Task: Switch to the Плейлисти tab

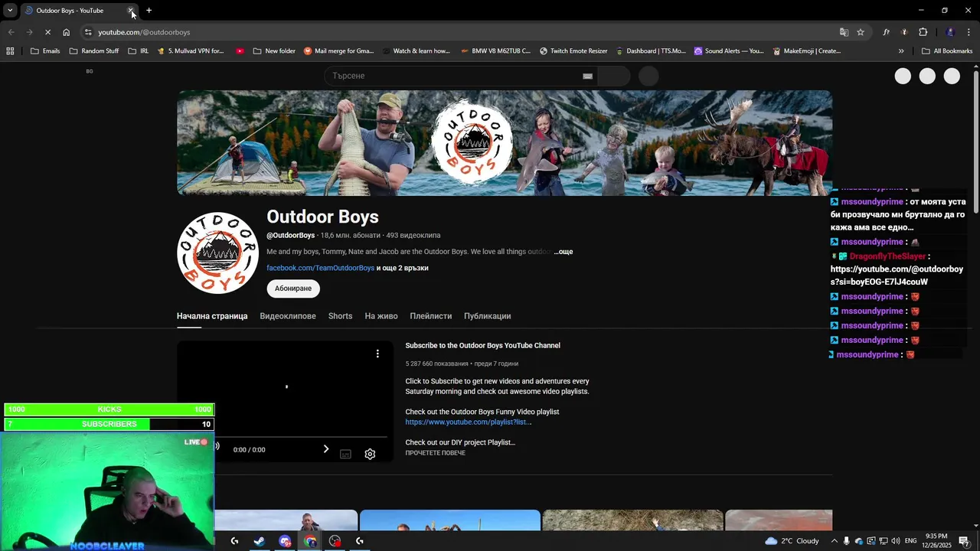Action: click(430, 316)
